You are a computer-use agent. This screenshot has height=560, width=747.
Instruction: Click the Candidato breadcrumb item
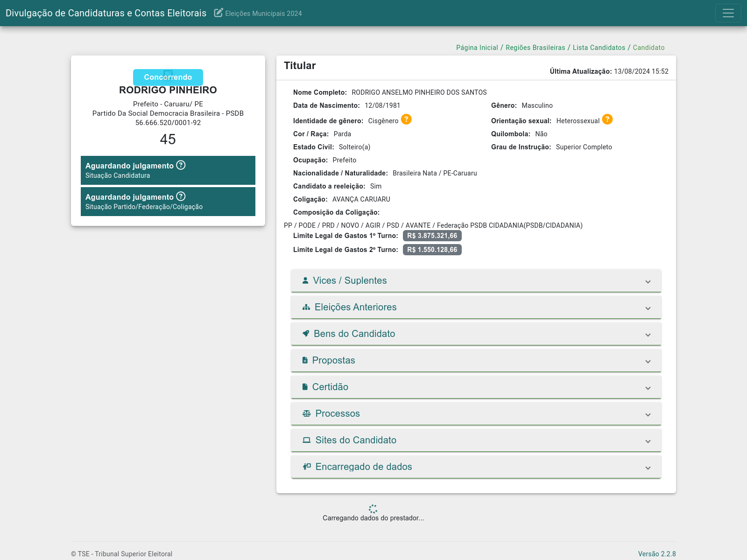648,48
